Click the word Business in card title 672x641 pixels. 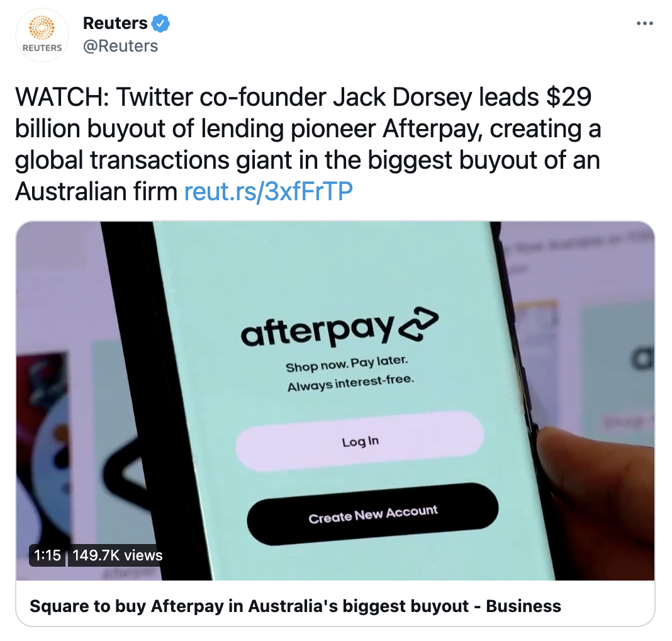coord(524,606)
